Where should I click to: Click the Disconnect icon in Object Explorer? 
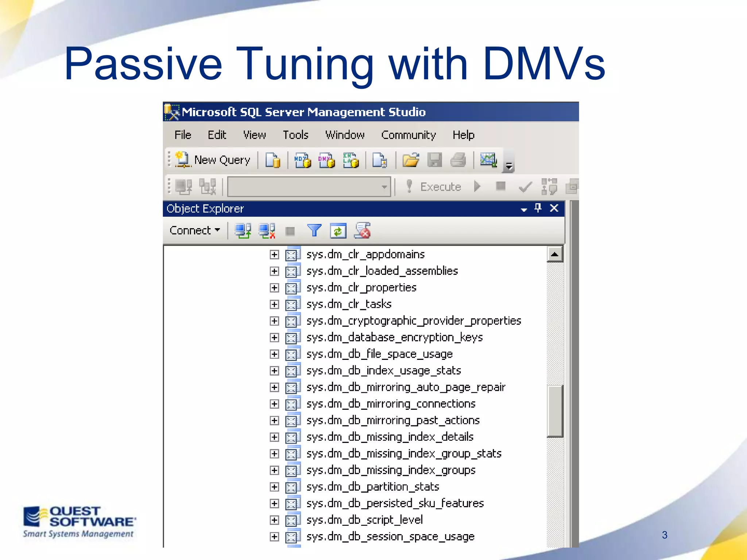pyautogui.click(x=267, y=231)
